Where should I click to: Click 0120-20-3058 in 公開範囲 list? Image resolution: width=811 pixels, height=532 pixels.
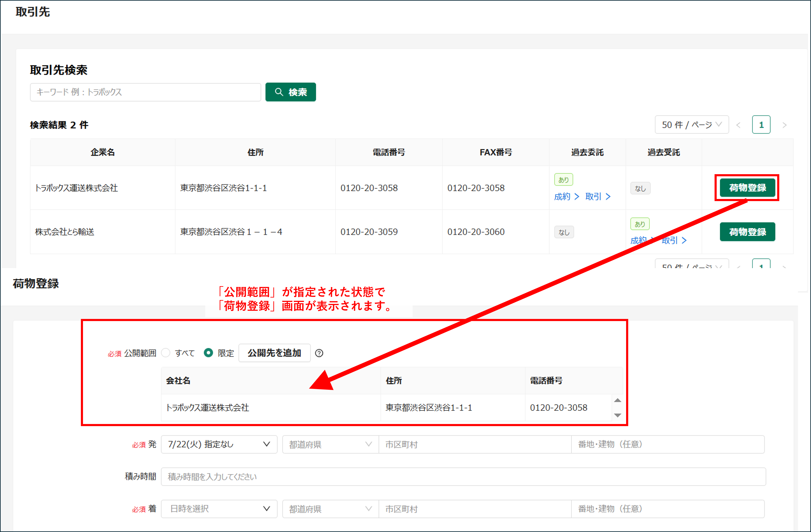pyautogui.click(x=558, y=408)
